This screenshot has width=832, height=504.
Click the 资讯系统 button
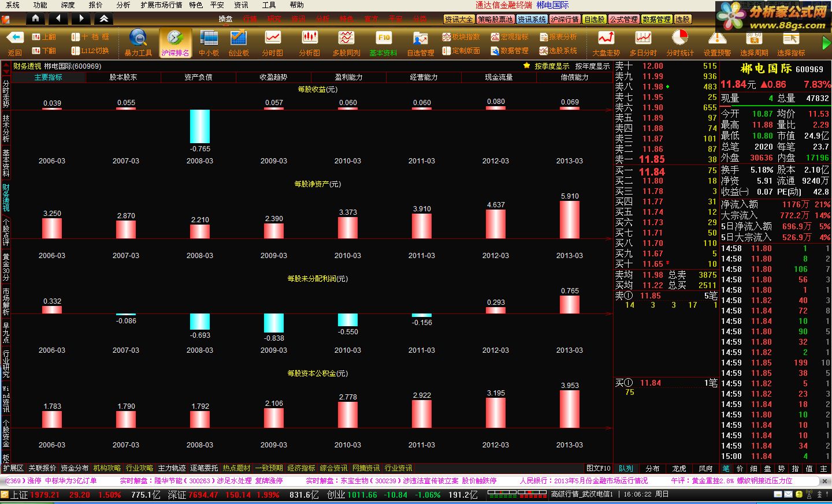532,19
